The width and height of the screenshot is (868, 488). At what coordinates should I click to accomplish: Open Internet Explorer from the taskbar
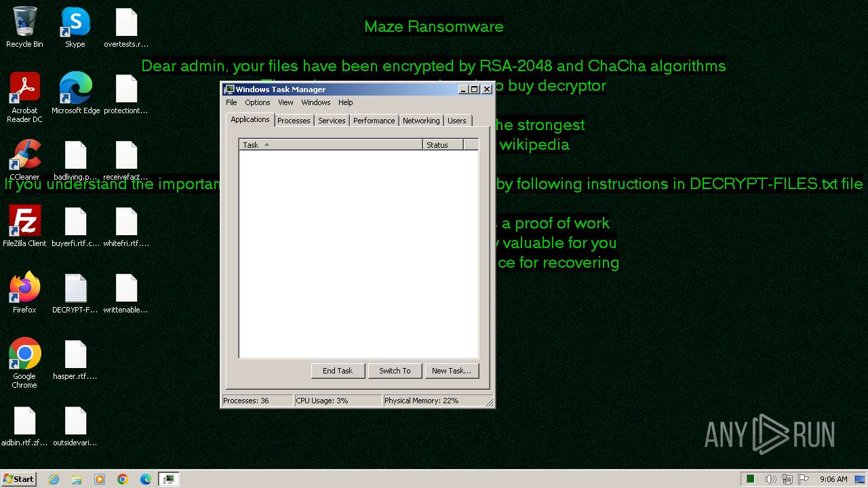[x=54, y=479]
